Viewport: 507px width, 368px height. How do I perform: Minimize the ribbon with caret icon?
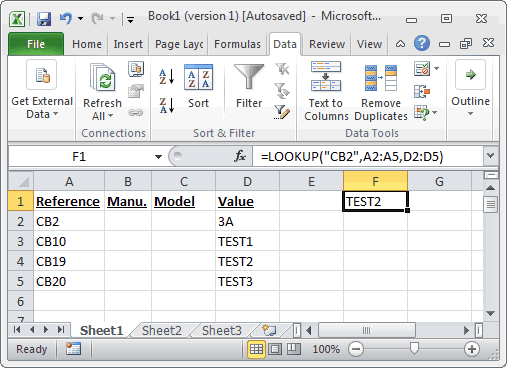point(400,44)
